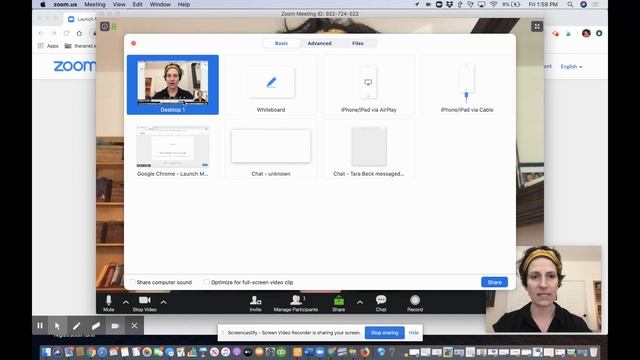
Task: Open the Help menu
Action: click(184, 4)
